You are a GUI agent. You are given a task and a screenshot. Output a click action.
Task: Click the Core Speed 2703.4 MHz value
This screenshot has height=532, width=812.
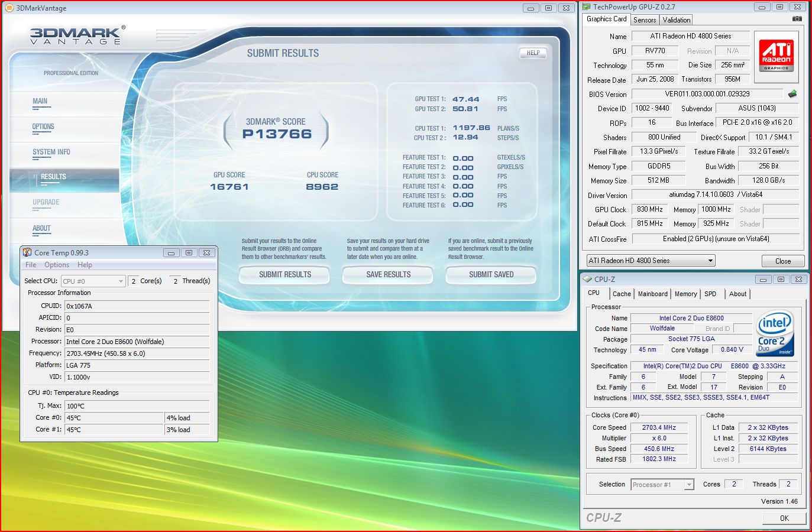tap(659, 427)
